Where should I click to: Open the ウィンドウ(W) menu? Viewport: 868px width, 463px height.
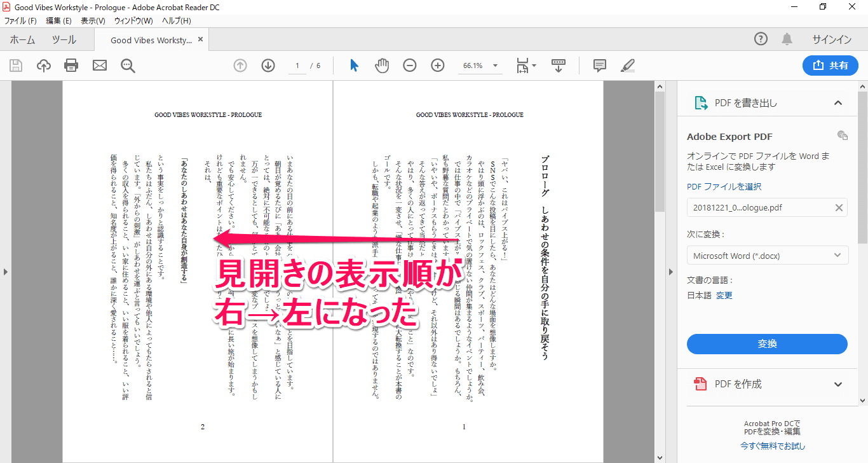[133, 21]
